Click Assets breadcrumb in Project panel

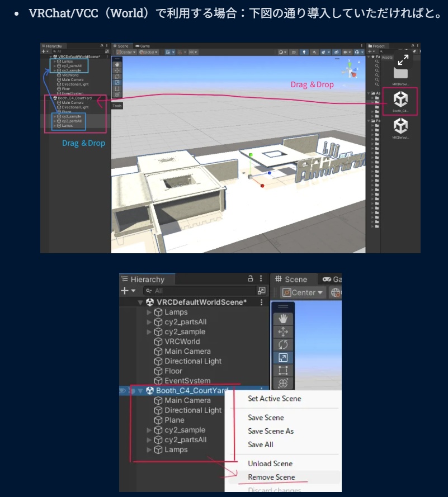pyautogui.click(x=387, y=58)
